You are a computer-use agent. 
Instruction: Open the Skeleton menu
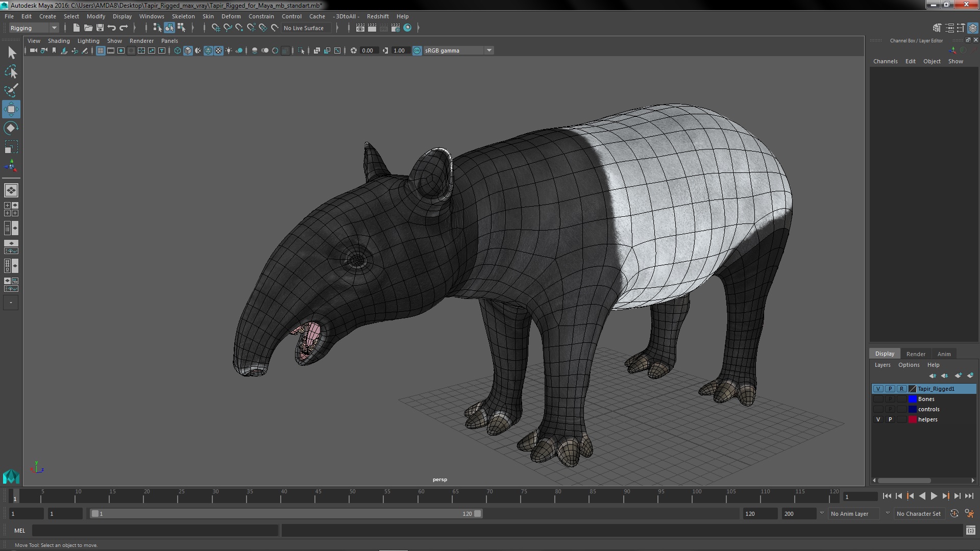click(183, 16)
